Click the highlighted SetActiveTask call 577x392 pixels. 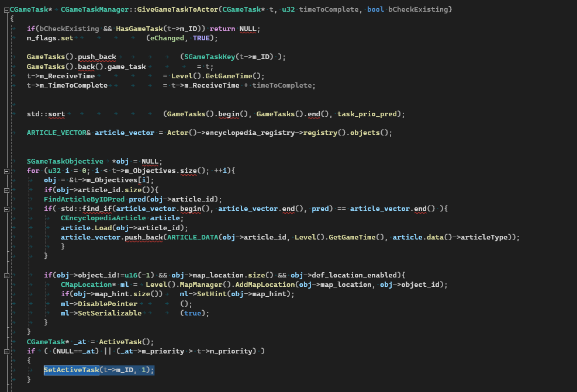pos(99,370)
